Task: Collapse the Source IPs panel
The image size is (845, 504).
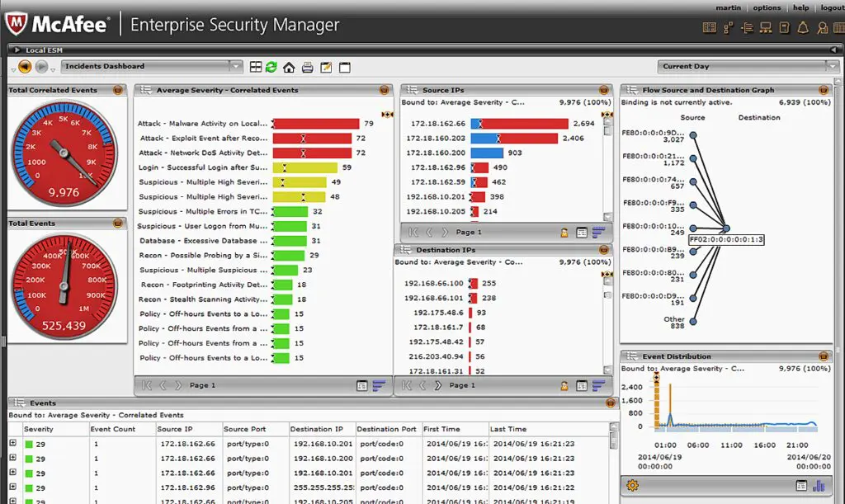Action: (x=603, y=90)
